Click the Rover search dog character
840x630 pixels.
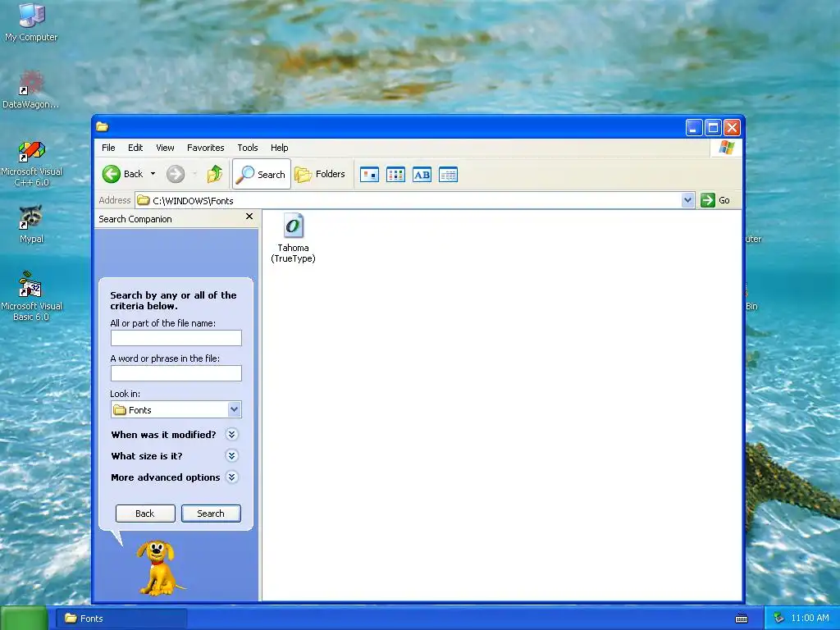pos(158,568)
